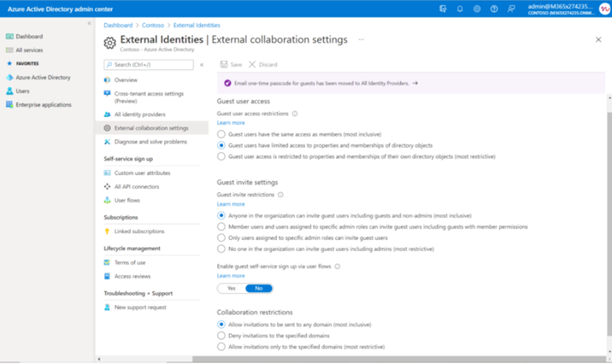The image size is (612, 364).
Task: Click Learn more under Guest user access restrictions
Action: coord(231,122)
